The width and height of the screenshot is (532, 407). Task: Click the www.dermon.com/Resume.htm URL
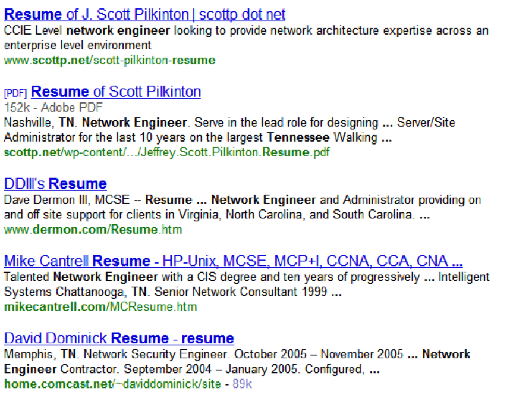[x=93, y=230]
